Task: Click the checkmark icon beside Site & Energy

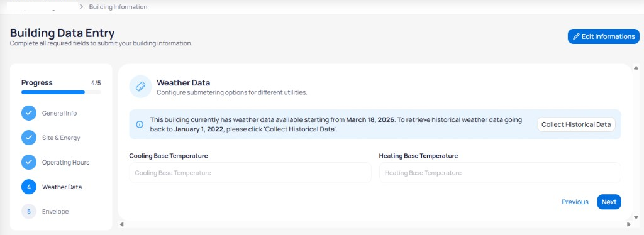Action: click(x=29, y=138)
